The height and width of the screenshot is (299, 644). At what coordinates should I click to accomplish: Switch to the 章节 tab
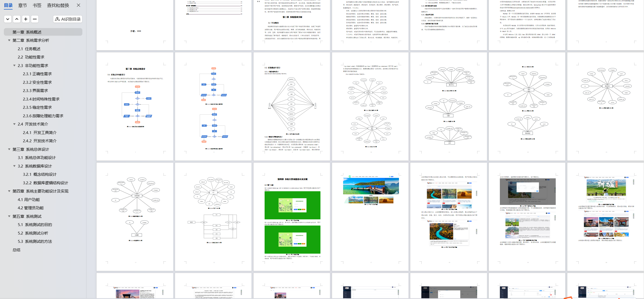(22, 5)
